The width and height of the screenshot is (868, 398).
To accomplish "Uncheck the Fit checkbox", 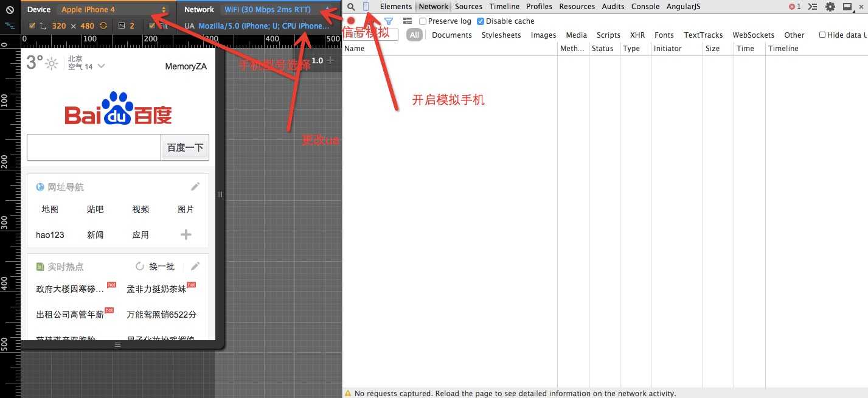I will coord(152,26).
